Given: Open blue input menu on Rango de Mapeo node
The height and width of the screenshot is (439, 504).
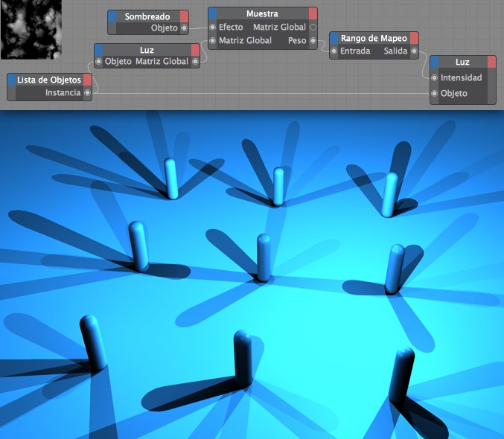Looking at the screenshot, I should pyautogui.click(x=334, y=38).
